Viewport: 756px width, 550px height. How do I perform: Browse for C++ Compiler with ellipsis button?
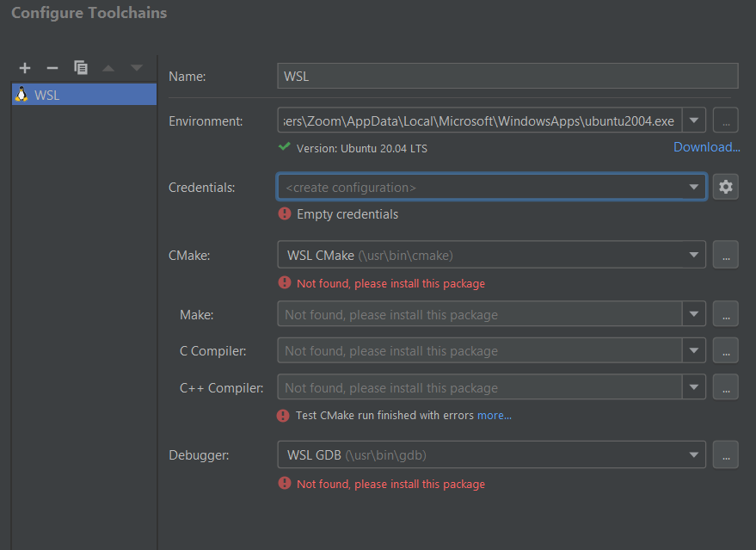point(726,387)
